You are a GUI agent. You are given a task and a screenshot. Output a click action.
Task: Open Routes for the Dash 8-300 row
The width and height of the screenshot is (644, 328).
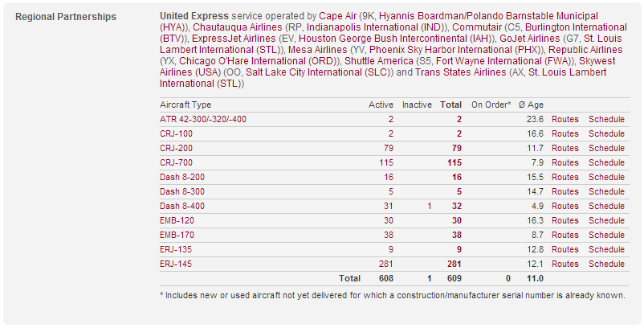(x=565, y=191)
